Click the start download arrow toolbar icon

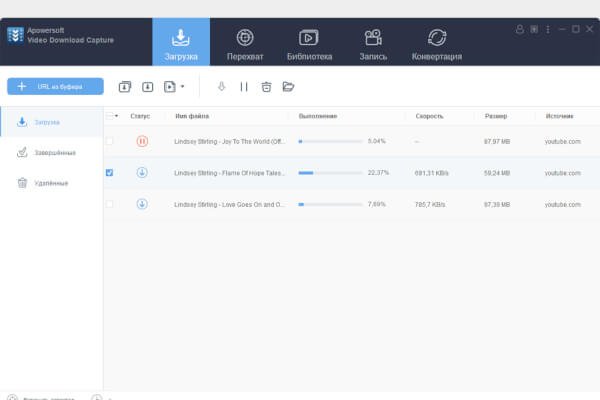(221, 87)
